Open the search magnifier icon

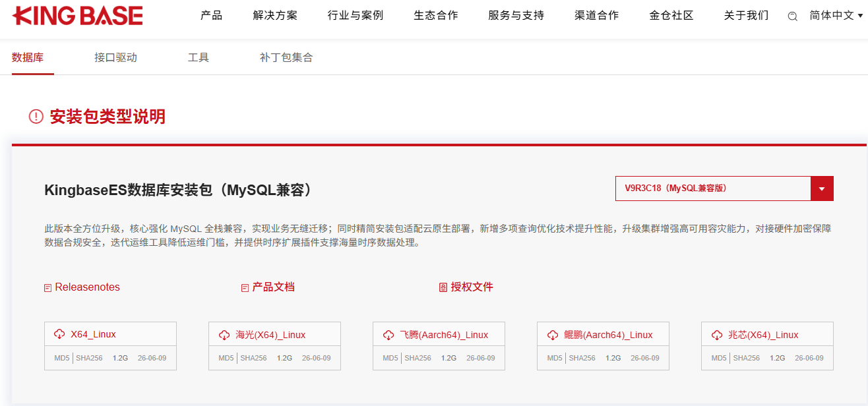tap(793, 16)
